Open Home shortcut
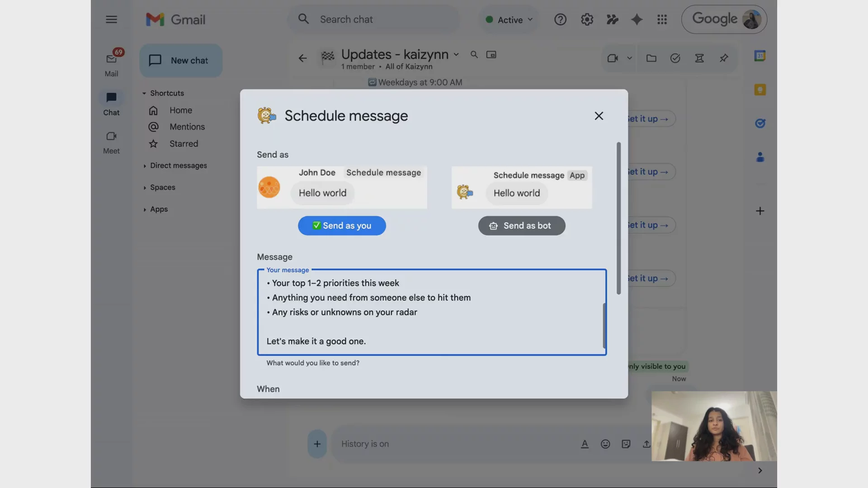The image size is (868, 488). (181, 110)
